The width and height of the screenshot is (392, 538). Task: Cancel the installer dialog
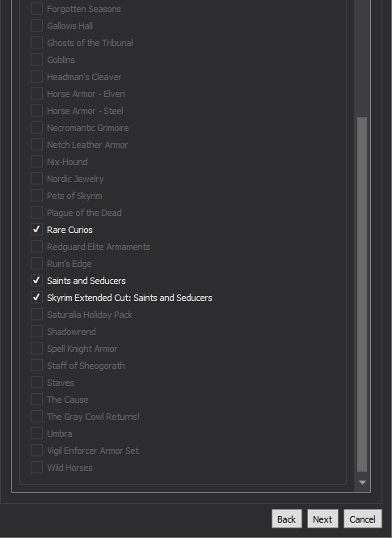pyautogui.click(x=363, y=519)
